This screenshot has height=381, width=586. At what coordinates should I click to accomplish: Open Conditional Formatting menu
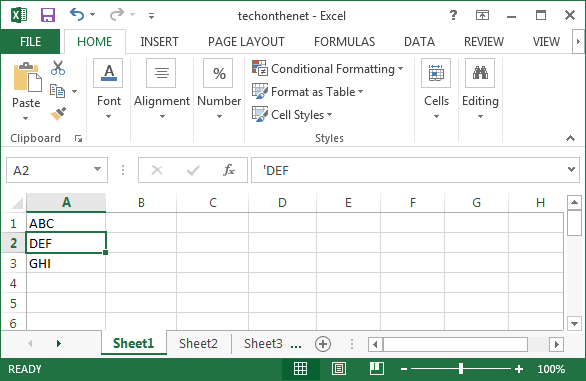click(328, 69)
